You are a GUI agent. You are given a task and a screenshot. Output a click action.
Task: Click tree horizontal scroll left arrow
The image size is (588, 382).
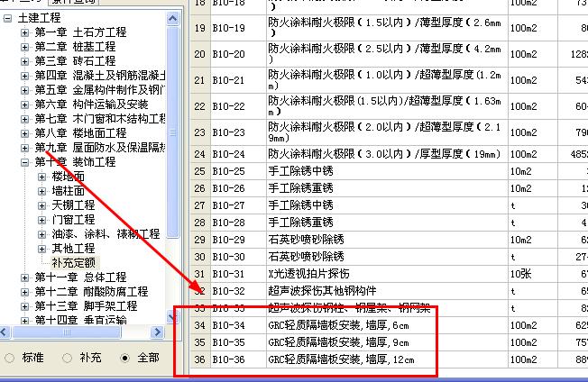point(5,332)
